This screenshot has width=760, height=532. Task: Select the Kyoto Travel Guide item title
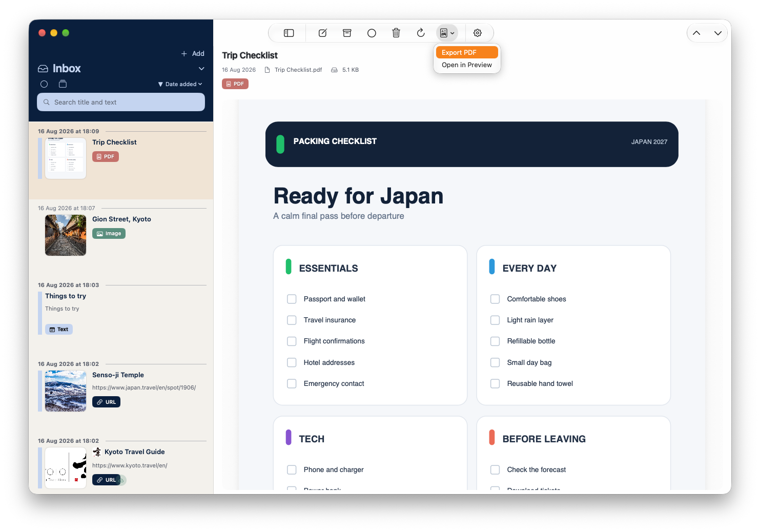point(135,452)
